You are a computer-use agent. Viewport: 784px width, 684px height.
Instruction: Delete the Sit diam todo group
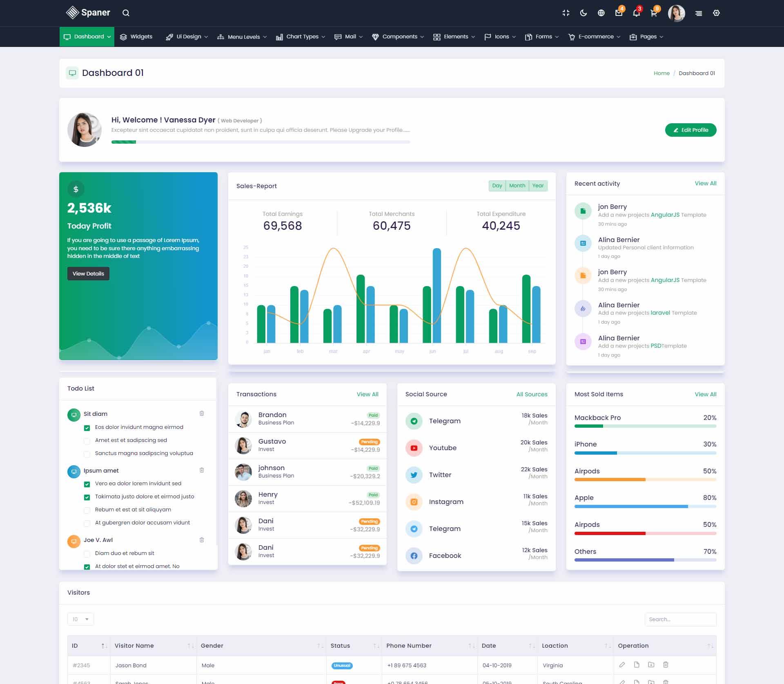202,413
